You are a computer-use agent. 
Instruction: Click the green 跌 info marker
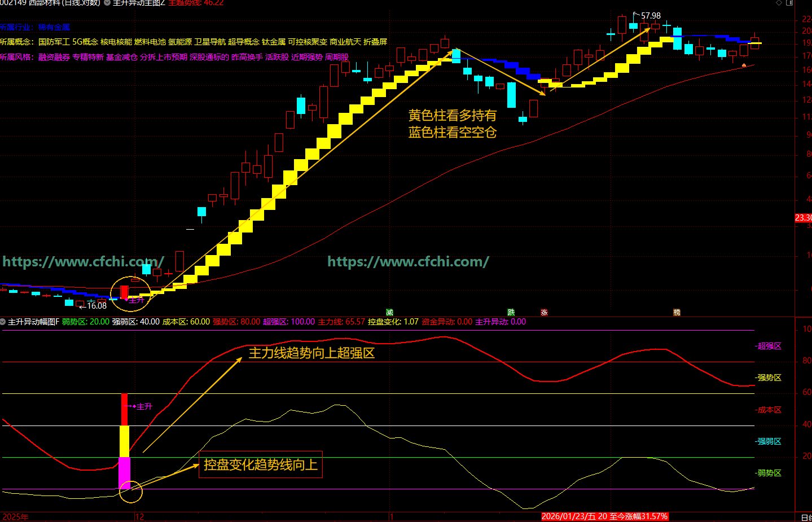(x=511, y=312)
